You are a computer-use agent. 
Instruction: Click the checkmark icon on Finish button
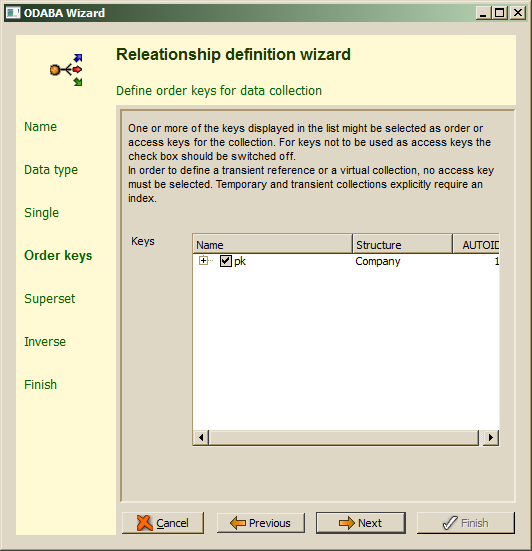pos(450,523)
